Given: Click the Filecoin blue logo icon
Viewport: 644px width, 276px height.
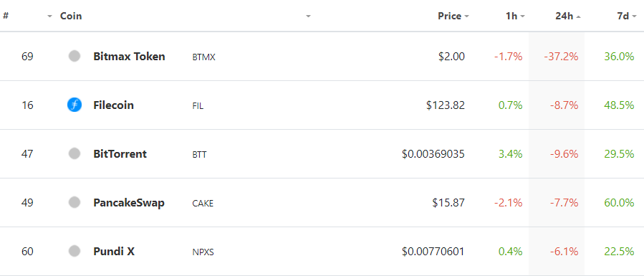Looking at the screenshot, I should coord(75,105).
